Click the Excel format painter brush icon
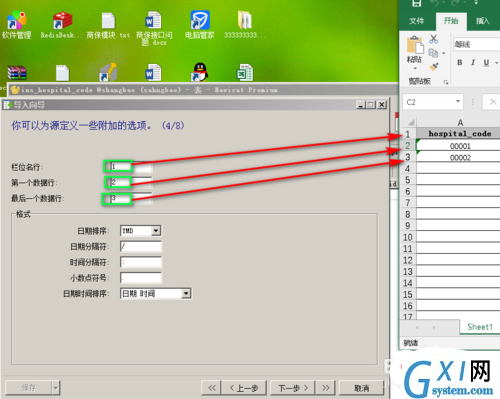 point(434,66)
